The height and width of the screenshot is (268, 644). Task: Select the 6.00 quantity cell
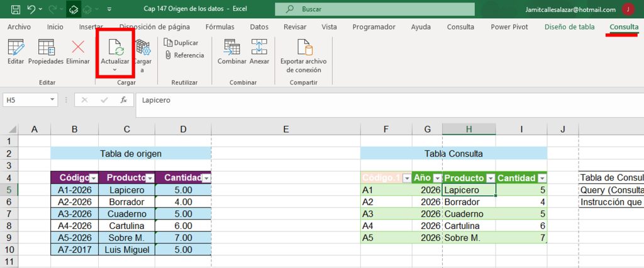pos(183,226)
